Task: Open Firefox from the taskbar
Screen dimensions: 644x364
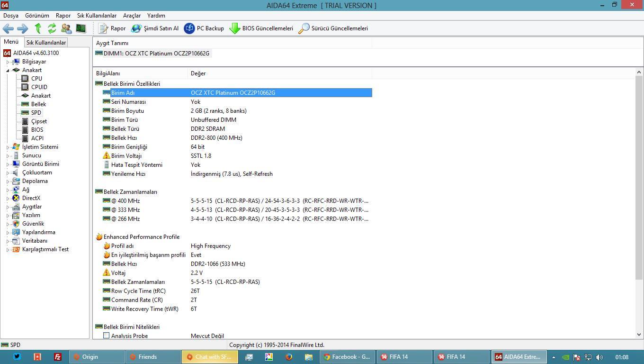Action: [x=288, y=357]
